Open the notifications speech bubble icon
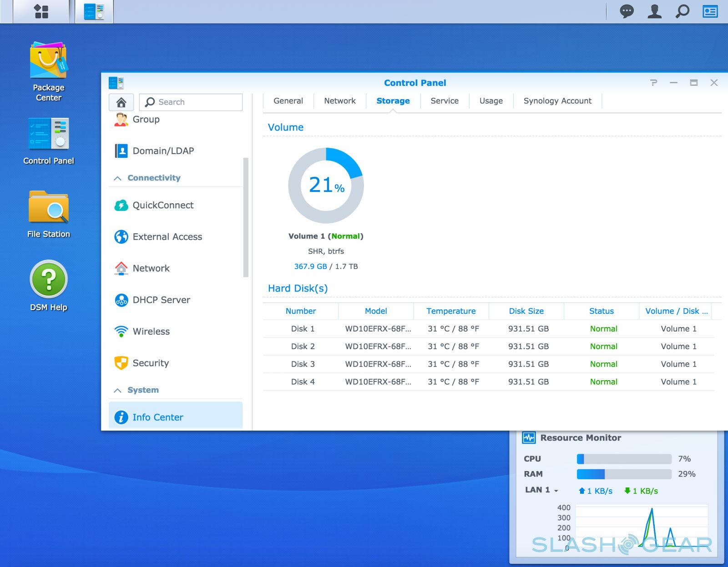This screenshot has width=728, height=567. point(627,11)
